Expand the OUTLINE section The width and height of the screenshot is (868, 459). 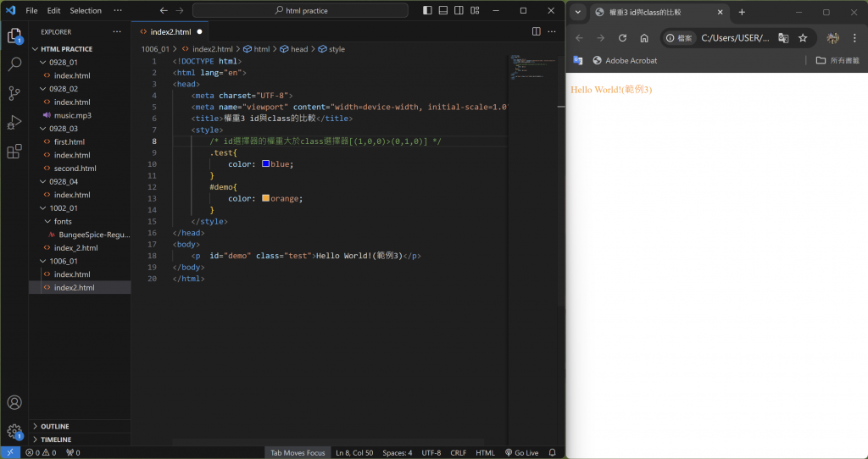click(55, 426)
